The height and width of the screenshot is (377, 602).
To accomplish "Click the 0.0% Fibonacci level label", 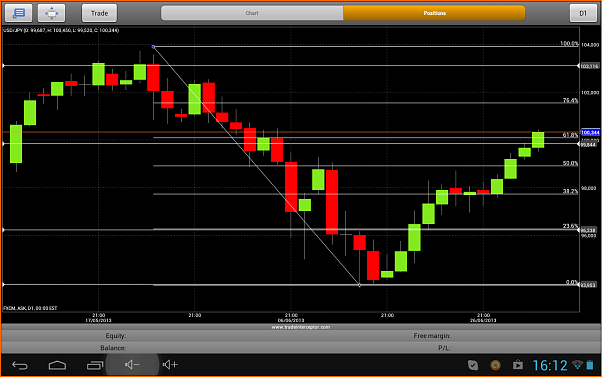I will (x=572, y=282).
